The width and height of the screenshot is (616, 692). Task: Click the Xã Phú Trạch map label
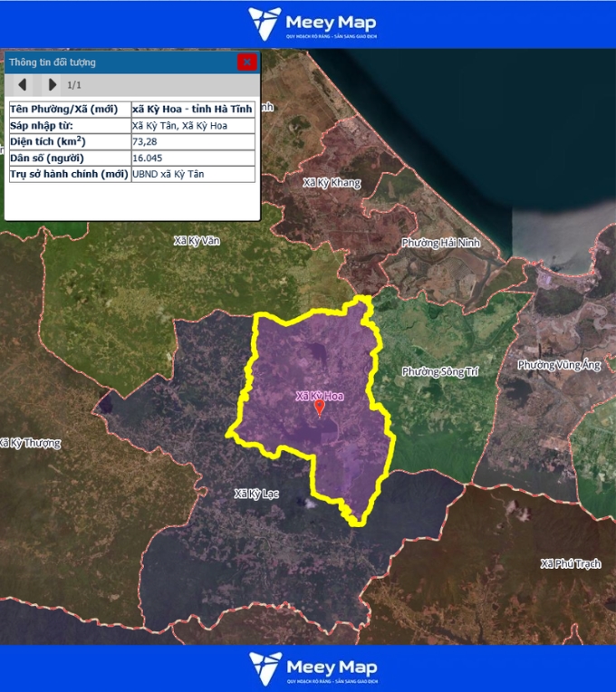[571, 564]
